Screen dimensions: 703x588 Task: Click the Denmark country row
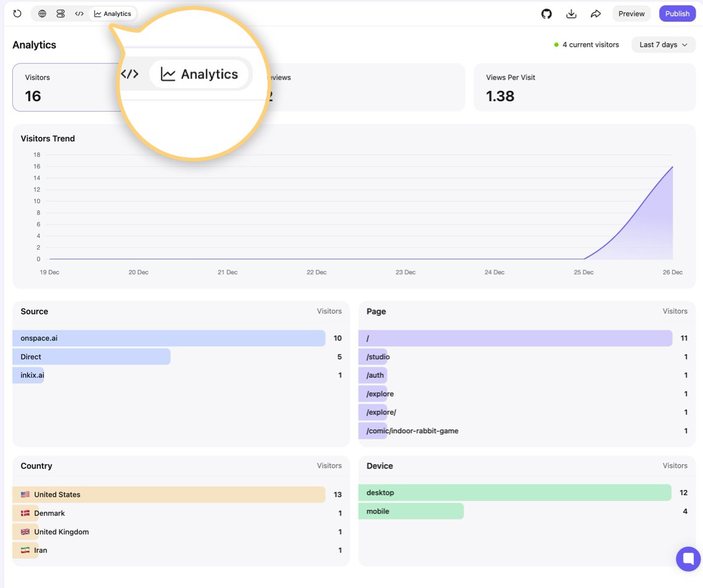pyautogui.click(x=181, y=513)
